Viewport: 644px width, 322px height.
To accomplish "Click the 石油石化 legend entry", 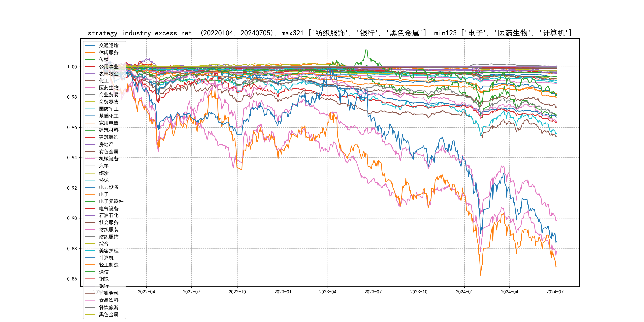I will (x=109, y=215).
